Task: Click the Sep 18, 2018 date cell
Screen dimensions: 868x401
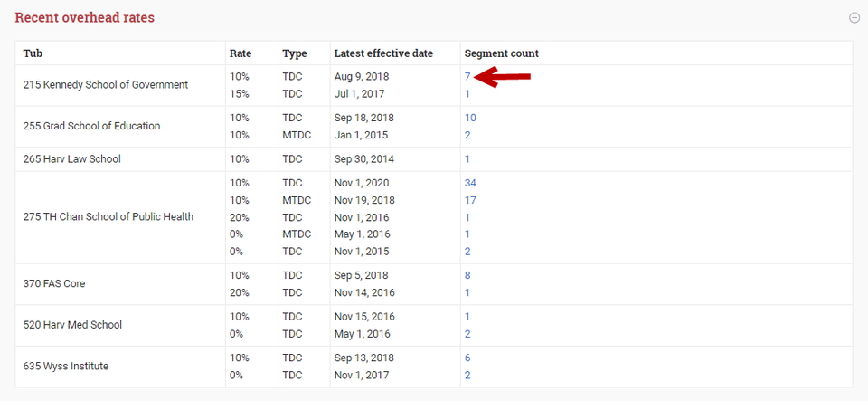Action: (364, 118)
